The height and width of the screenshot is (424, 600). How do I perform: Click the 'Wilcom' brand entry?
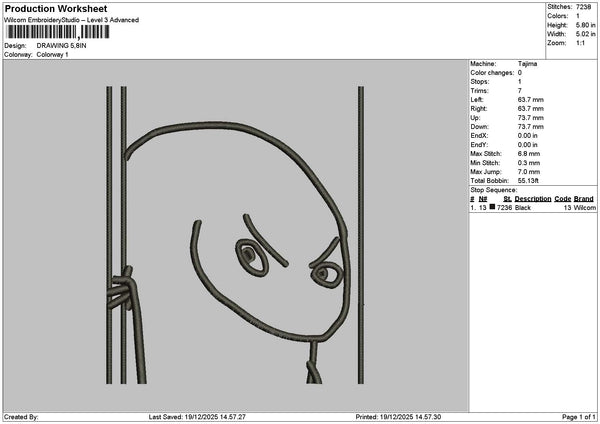[585, 208]
